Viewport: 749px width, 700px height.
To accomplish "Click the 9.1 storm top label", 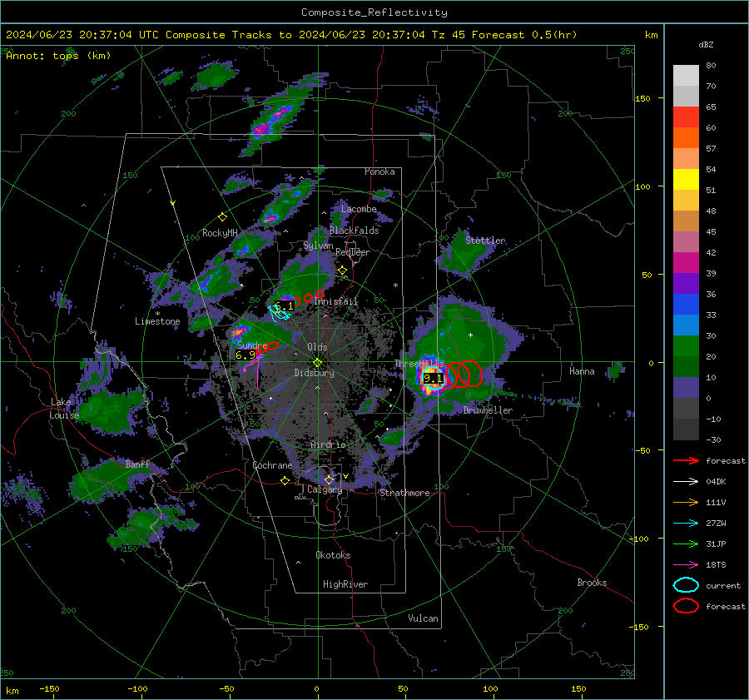I will coord(434,379).
